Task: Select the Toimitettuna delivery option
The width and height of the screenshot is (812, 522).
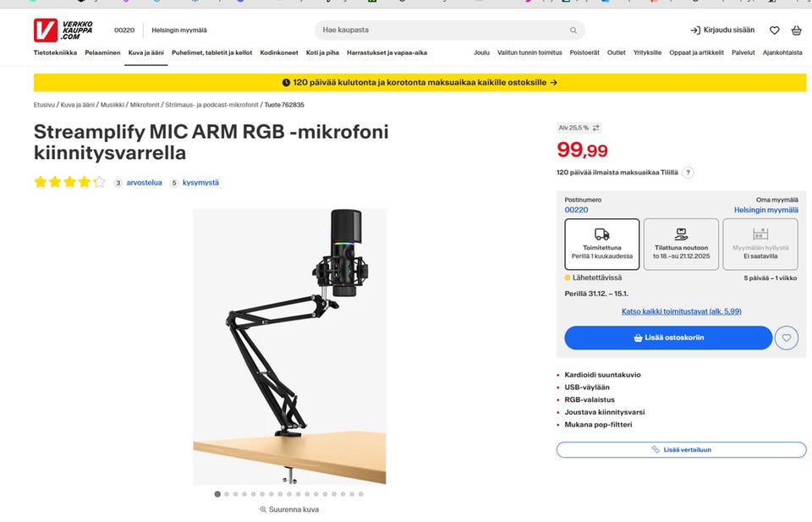Action: tap(601, 244)
